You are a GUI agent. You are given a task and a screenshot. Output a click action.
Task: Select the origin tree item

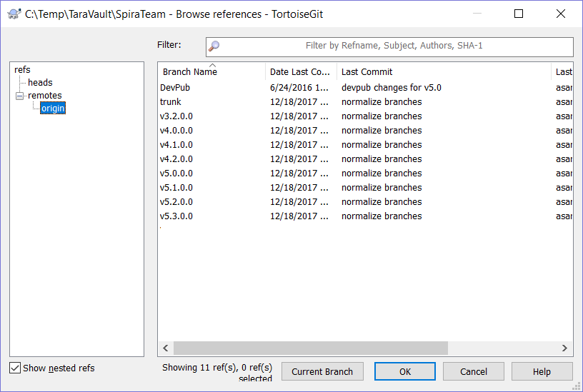(53, 109)
